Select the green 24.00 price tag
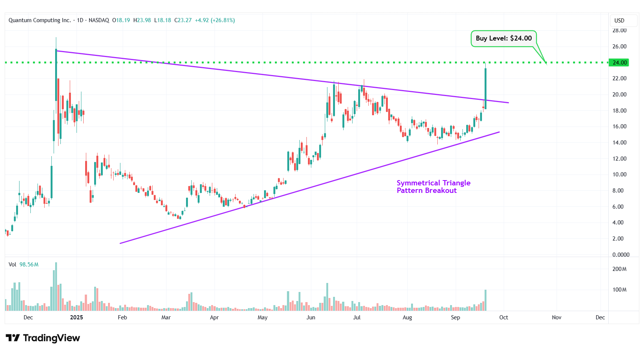 click(x=619, y=63)
